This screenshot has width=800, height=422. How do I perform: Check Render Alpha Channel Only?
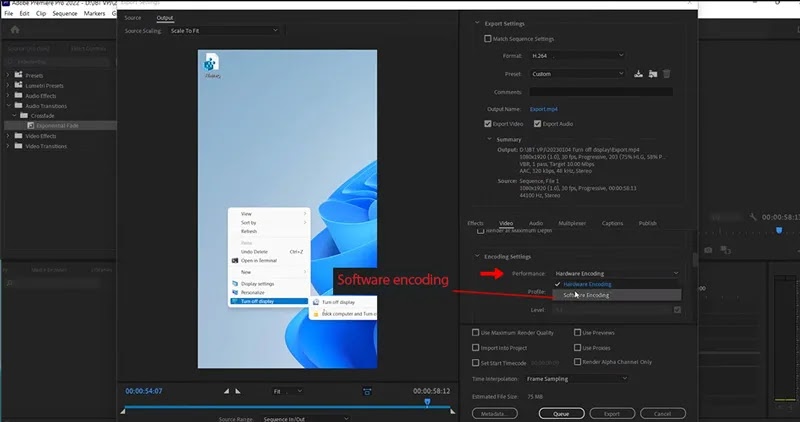click(x=578, y=362)
